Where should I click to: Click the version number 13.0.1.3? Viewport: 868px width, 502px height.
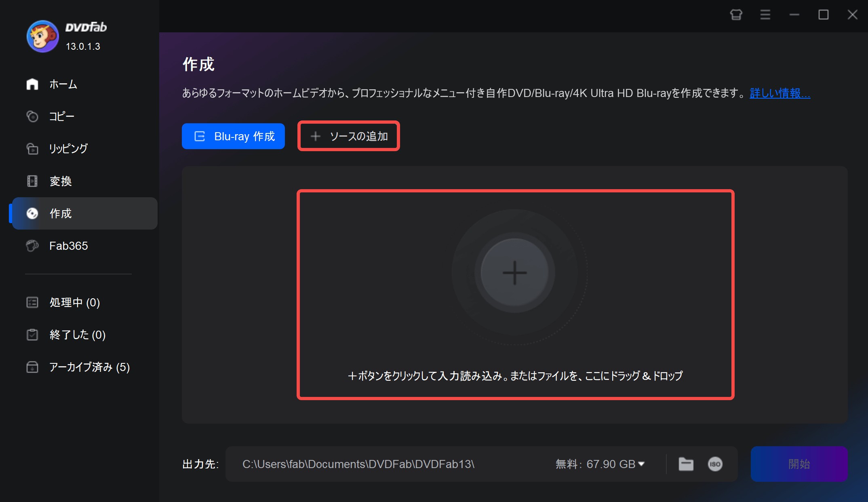coord(83,46)
